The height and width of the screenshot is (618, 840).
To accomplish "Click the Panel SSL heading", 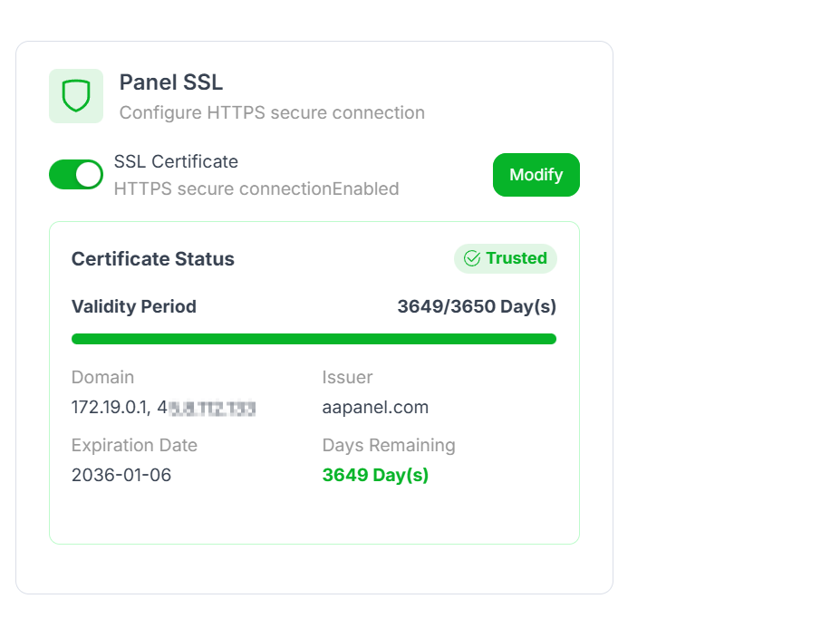I will tap(171, 82).
